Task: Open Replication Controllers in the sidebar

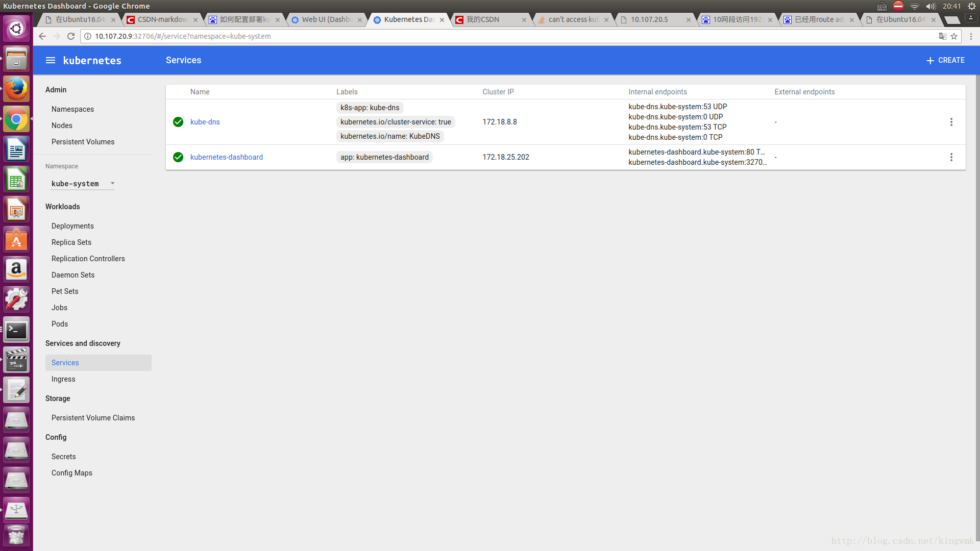Action: coord(88,259)
